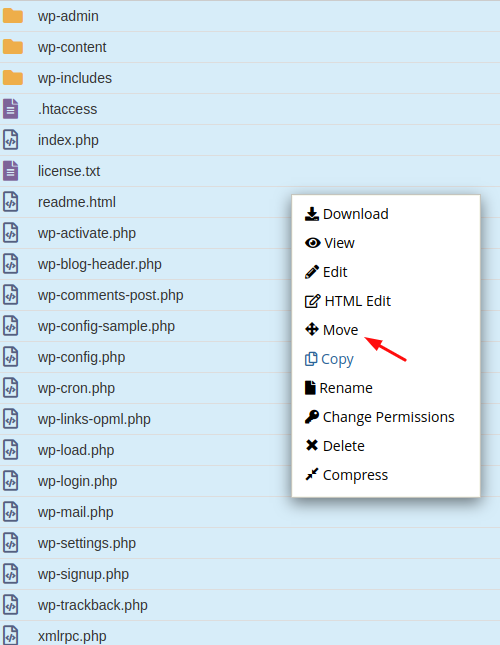
Task: Click the Download icon in context menu
Action: [312, 214]
